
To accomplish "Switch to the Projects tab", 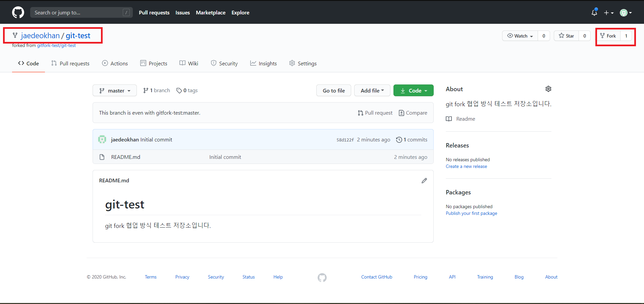I will (154, 63).
